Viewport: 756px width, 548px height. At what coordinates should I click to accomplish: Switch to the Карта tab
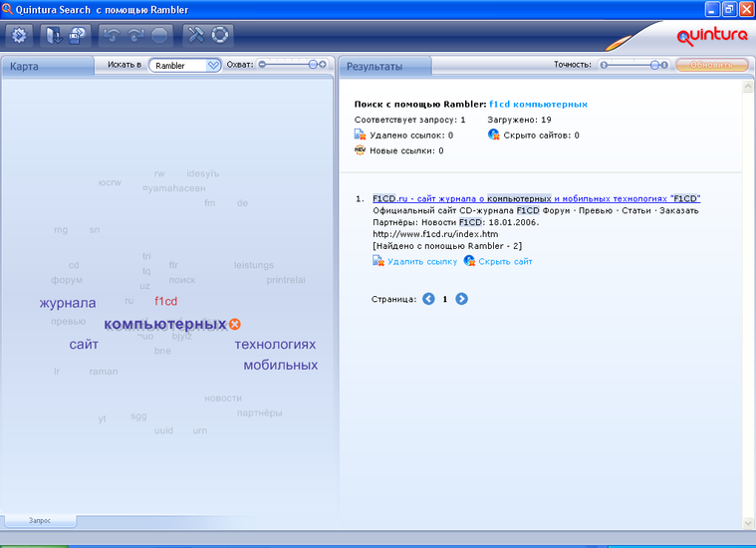tap(47, 66)
